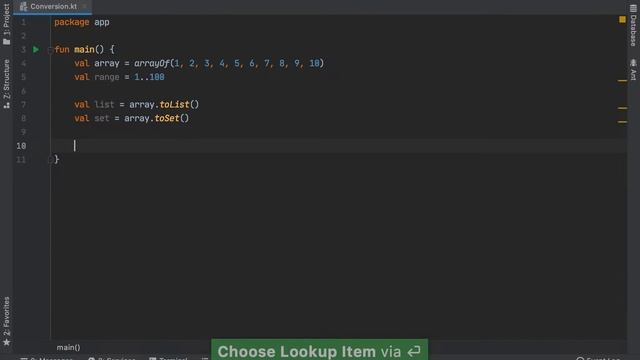The image size is (640, 360).
Task: Click the '1..100' range literal
Action: coord(149,77)
